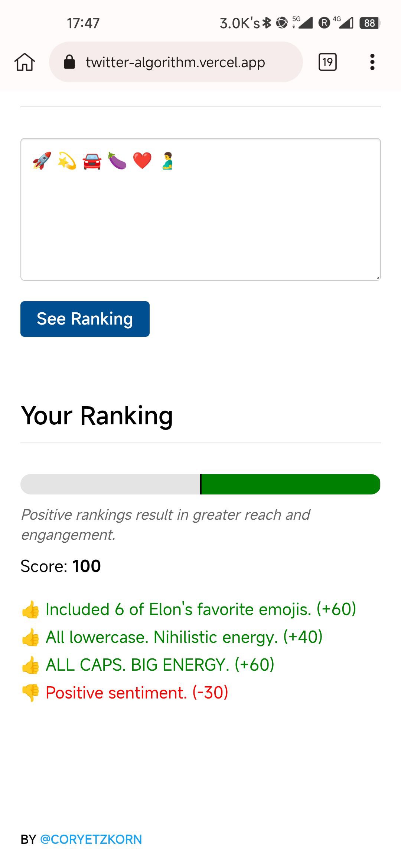Viewport: 401px width, 868px height.
Task: Open the tab switcher showing 19 tabs
Action: (x=327, y=62)
